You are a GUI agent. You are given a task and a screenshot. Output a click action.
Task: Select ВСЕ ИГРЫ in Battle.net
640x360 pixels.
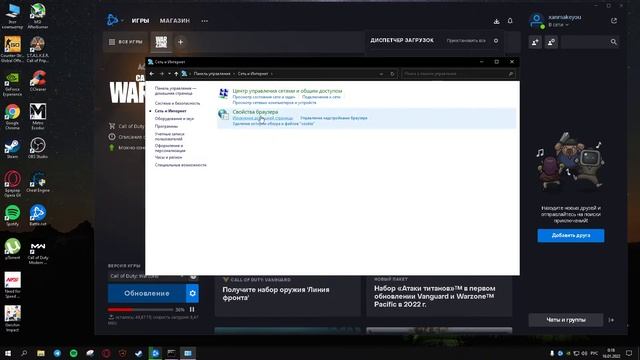click(126, 42)
